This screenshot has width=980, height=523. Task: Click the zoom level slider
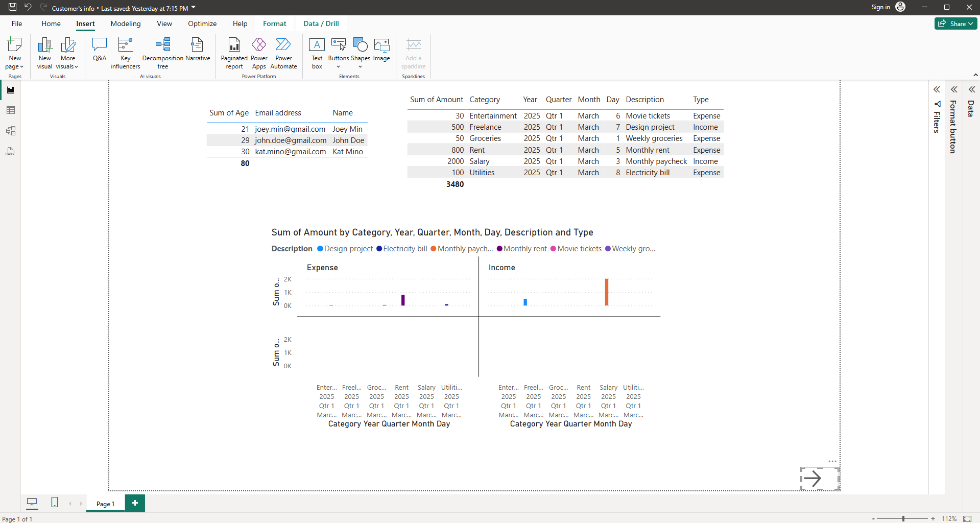tap(903, 518)
